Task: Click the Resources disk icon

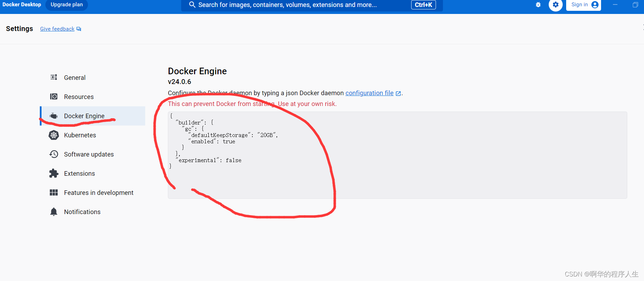Action: coord(54,96)
